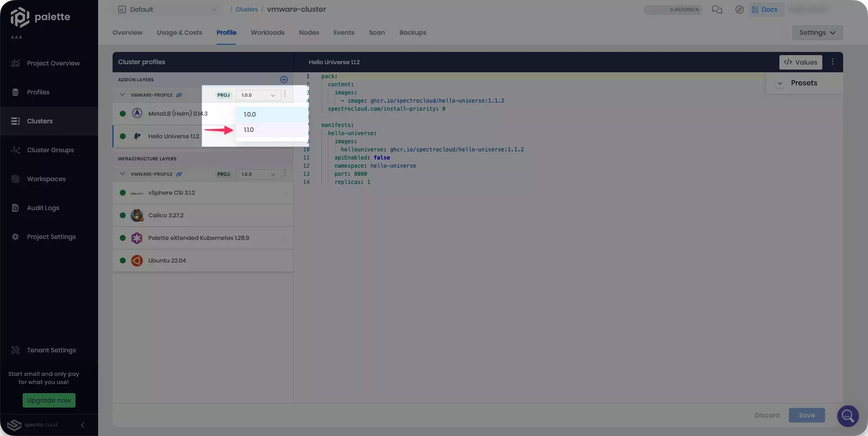Open the Default project dropdown
The height and width of the screenshot is (436, 868).
167,9
